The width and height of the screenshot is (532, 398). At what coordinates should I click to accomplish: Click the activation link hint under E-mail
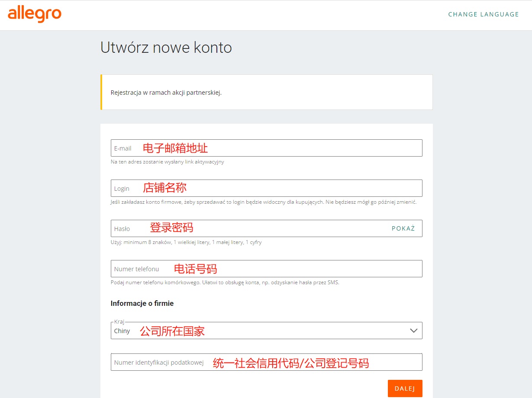(x=167, y=161)
